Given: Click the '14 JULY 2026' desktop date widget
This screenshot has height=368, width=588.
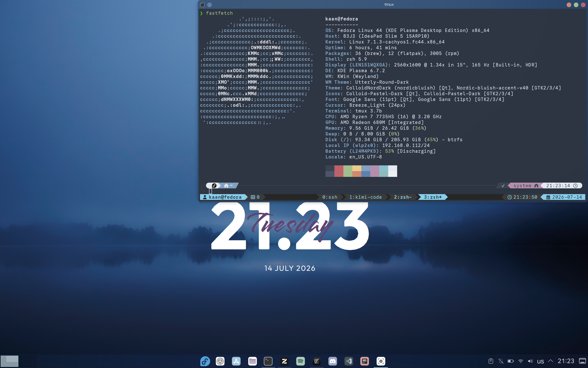Looking at the screenshot, I should [x=290, y=268].
